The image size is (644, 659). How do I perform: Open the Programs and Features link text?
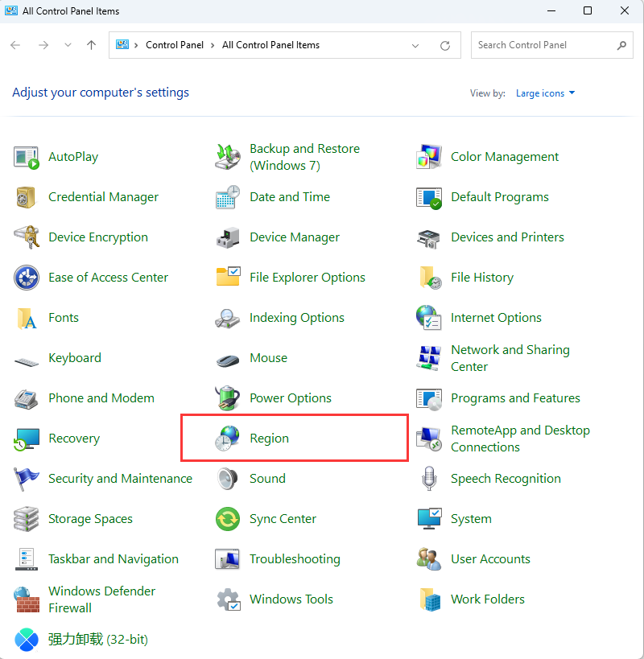515,398
